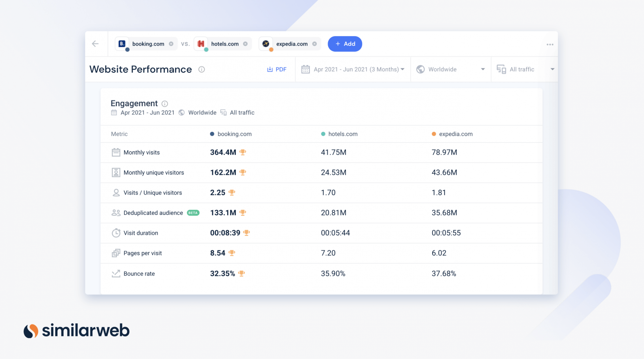Click the info icon next to Engagement

click(x=165, y=103)
